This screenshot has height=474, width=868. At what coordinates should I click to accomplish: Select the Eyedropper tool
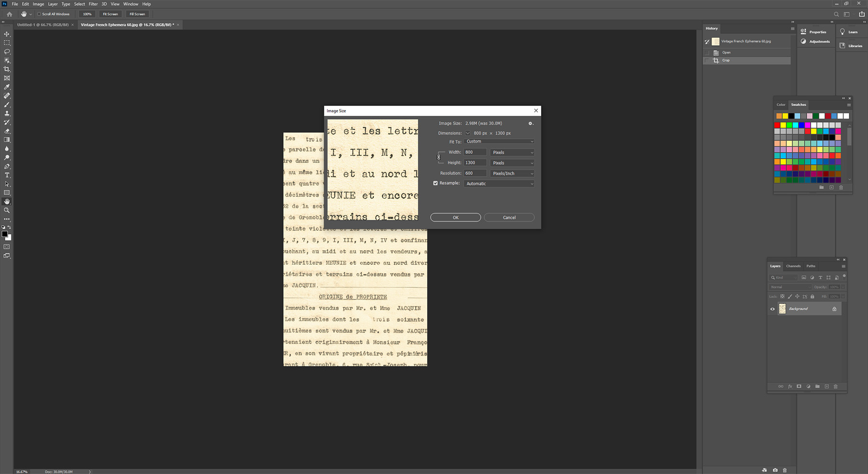7,87
